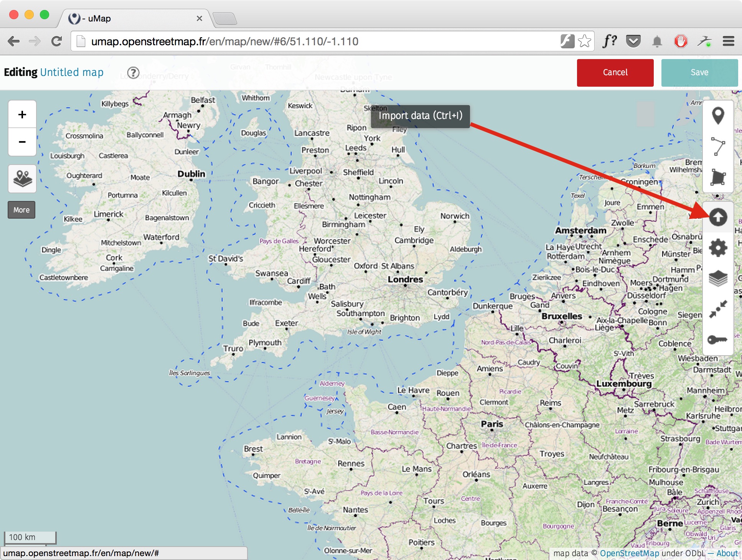The image size is (742, 560).
Task: Click the browser address bar
Action: [x=322, y=41]
